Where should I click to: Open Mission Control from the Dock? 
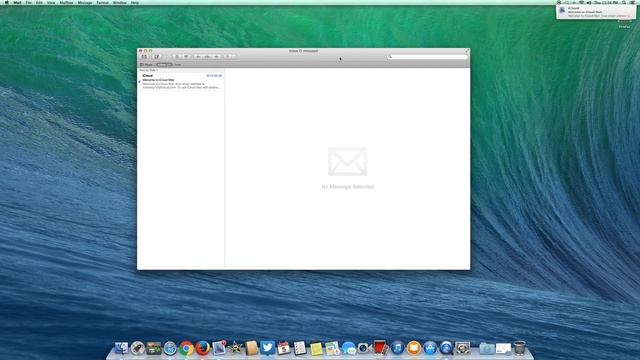(154, 348)
